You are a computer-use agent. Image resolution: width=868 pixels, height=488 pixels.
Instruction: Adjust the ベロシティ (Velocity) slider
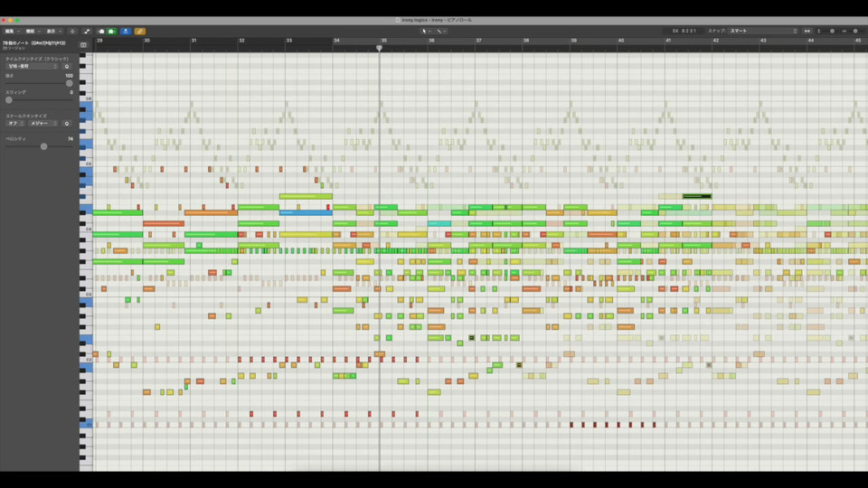click(43, 146)
